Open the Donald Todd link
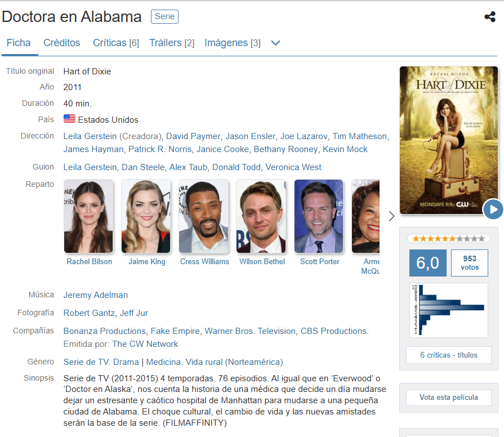504x437 pixels. pyautogui.click(x=237, y=167)
